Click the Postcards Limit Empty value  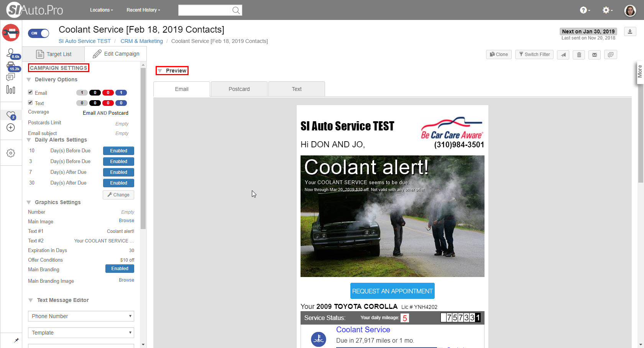[122, 124]
